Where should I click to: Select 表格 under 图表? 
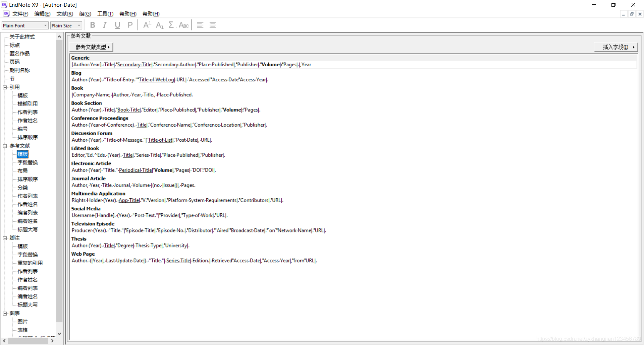coord(22,330)
